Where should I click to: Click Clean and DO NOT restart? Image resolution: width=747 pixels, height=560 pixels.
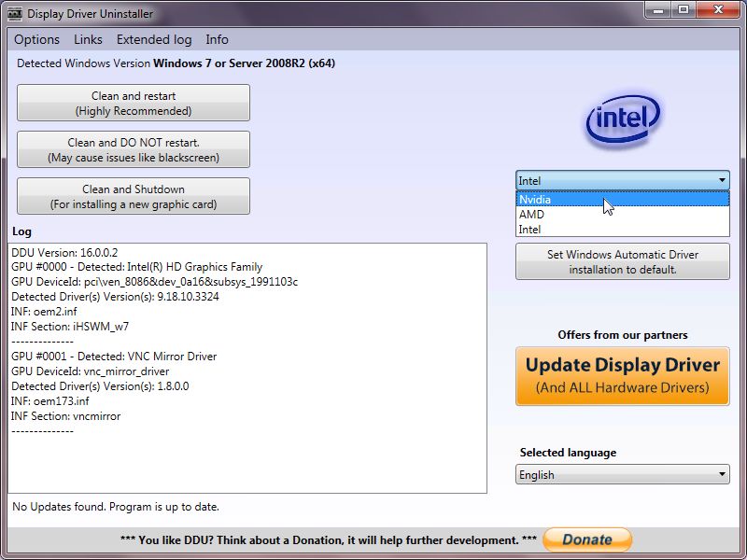133,149
